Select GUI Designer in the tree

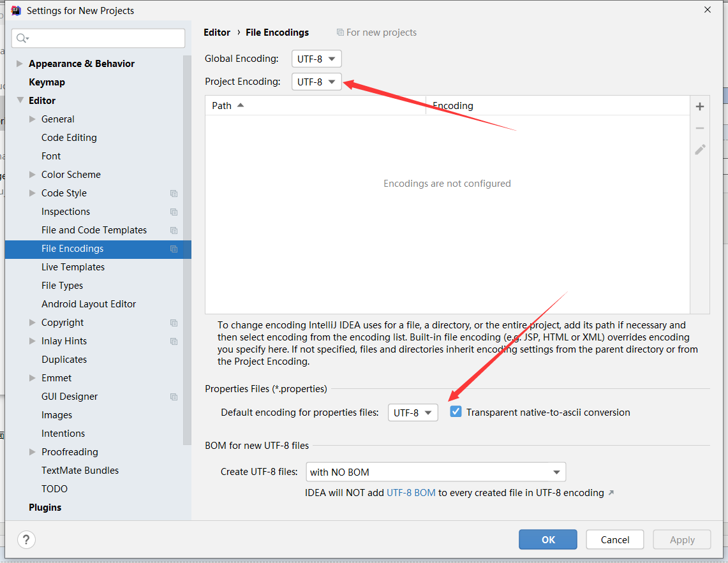70,397
